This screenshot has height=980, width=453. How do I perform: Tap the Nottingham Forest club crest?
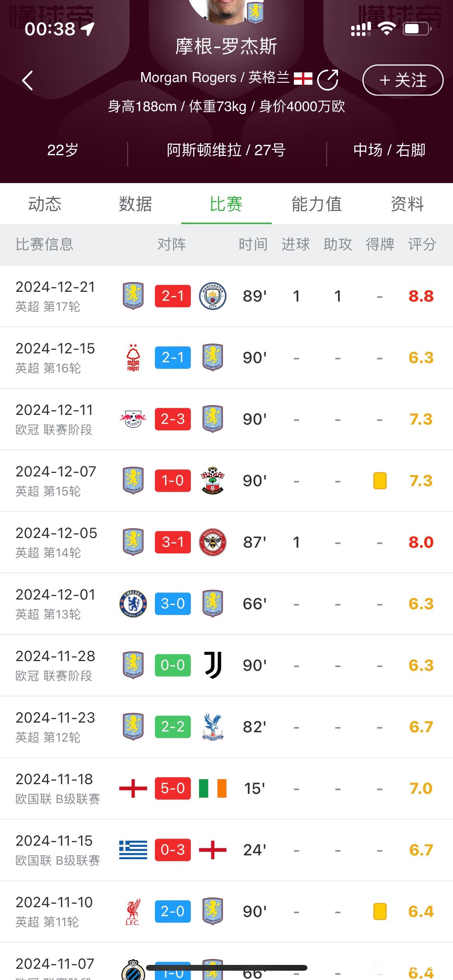click(133, 358)
